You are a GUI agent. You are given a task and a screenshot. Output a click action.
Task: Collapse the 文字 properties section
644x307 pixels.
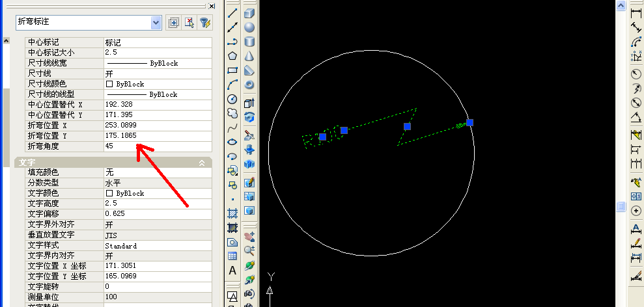pyautogui.click(x=202, y=163)
